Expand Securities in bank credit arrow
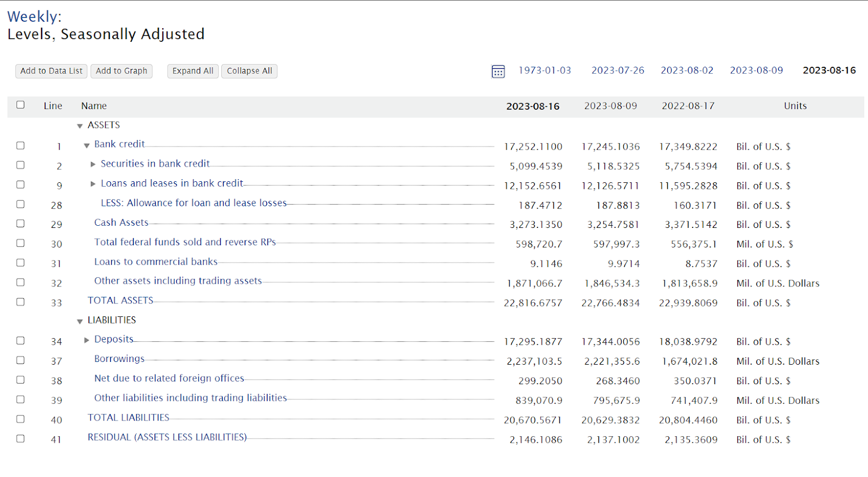The width and height of the screenshot is (868, 477). click(x=93, y=164)
